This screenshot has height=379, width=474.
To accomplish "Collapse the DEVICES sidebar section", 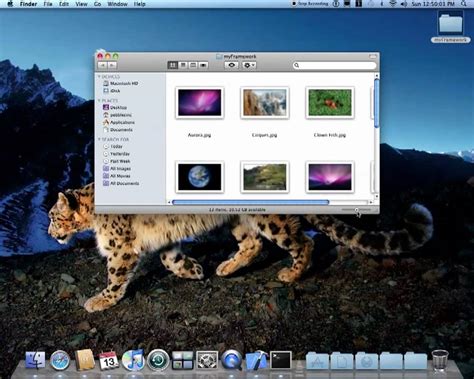I will click(99, 77).
